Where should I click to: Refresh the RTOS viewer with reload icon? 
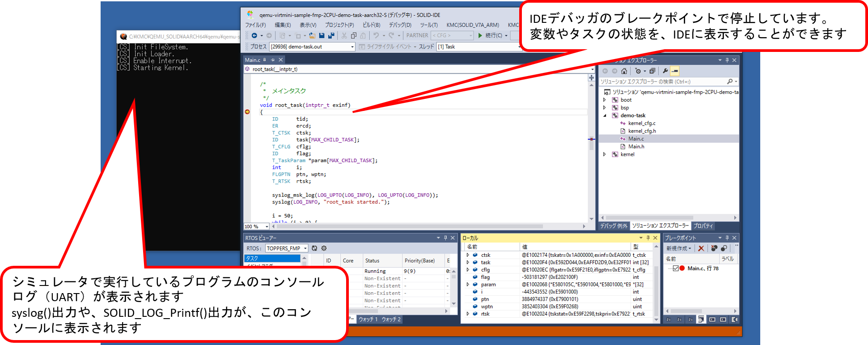click(x=314, y=248)
